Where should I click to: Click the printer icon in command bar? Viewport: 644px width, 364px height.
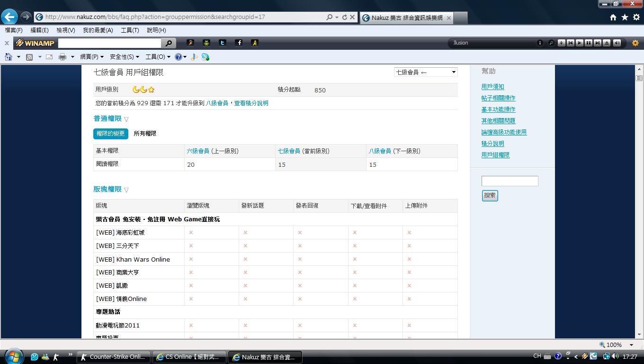pyautogui.click(x=62, y=57)
